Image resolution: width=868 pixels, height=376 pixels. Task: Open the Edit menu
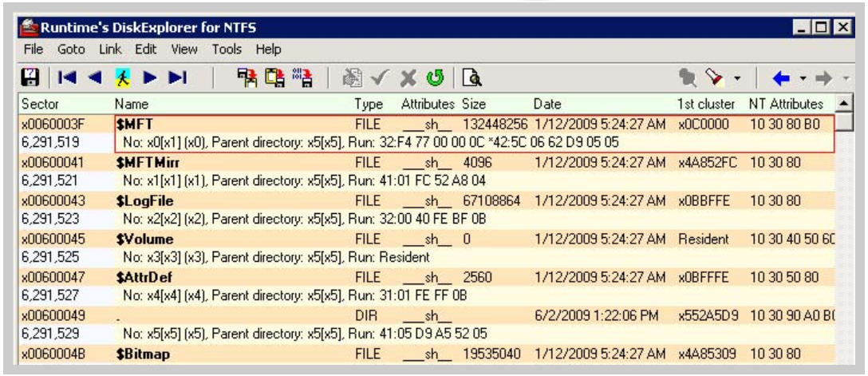click(146, 49)
